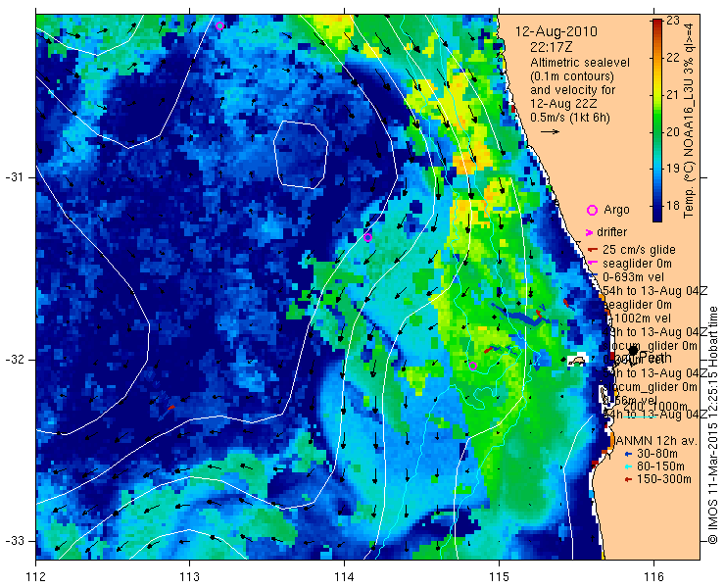Viewport: 725px width, 588px height.
Task: Click the 0.5m/s reference velocity arrow
Action: (551, 132)
